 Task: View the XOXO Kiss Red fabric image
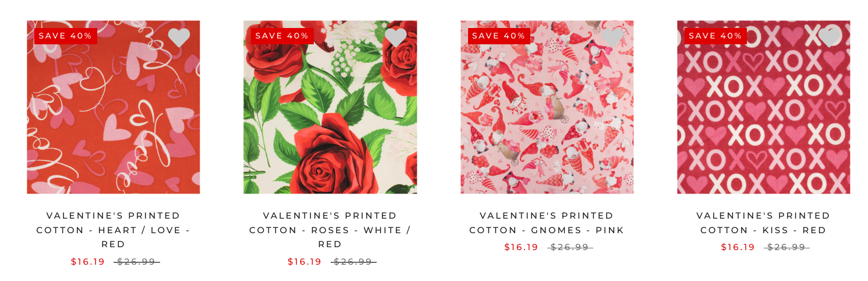(763, 107)
